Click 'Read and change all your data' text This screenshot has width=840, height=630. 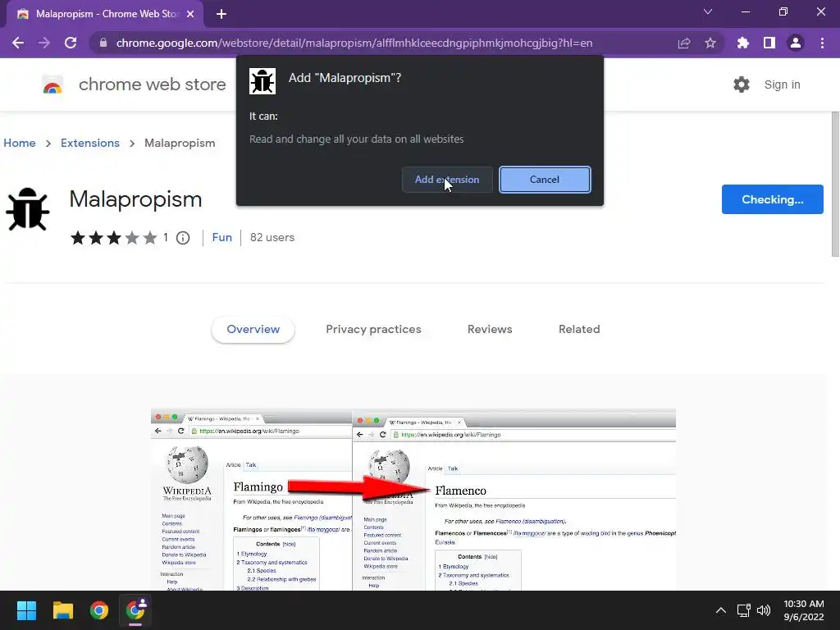point(356,139)
